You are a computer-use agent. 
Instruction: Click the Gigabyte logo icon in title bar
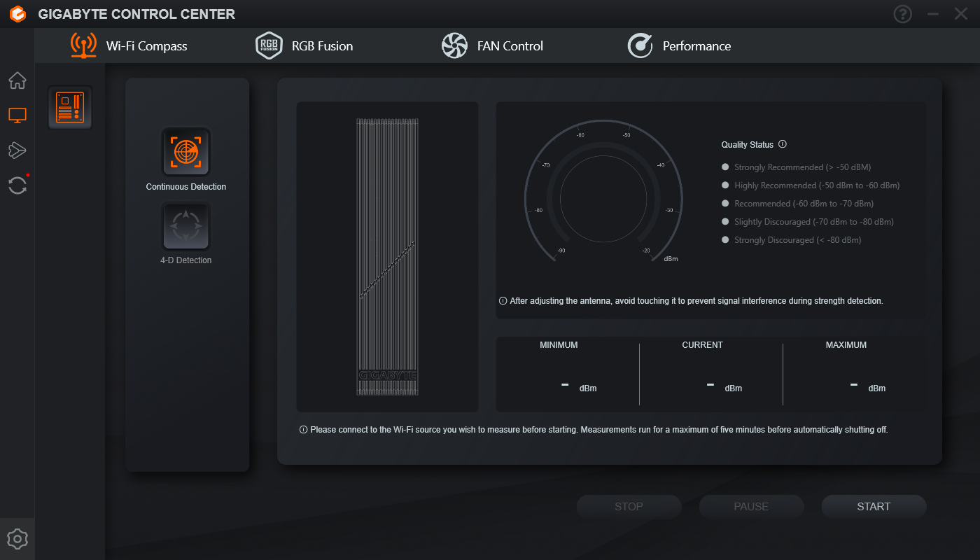click(17, 13)
